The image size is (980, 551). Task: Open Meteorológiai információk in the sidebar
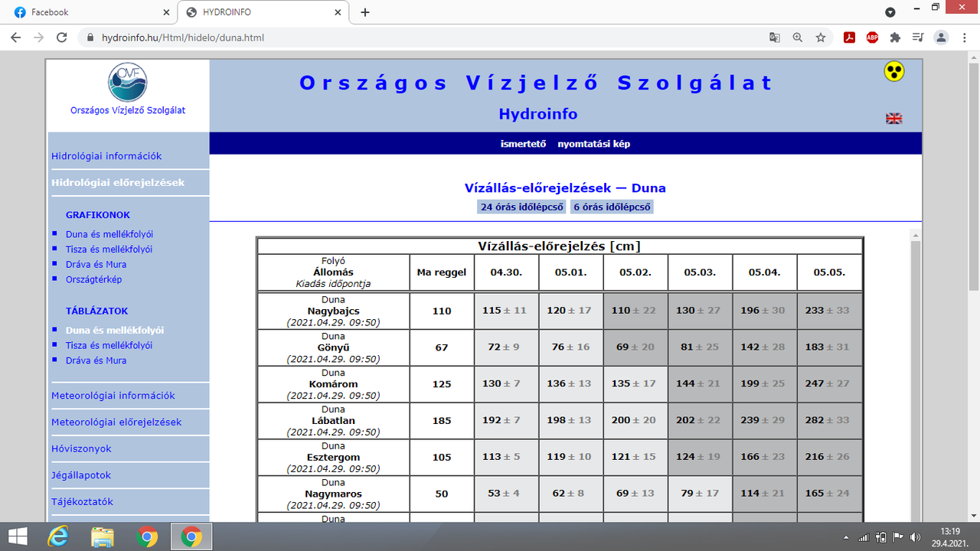coord(113,396)
